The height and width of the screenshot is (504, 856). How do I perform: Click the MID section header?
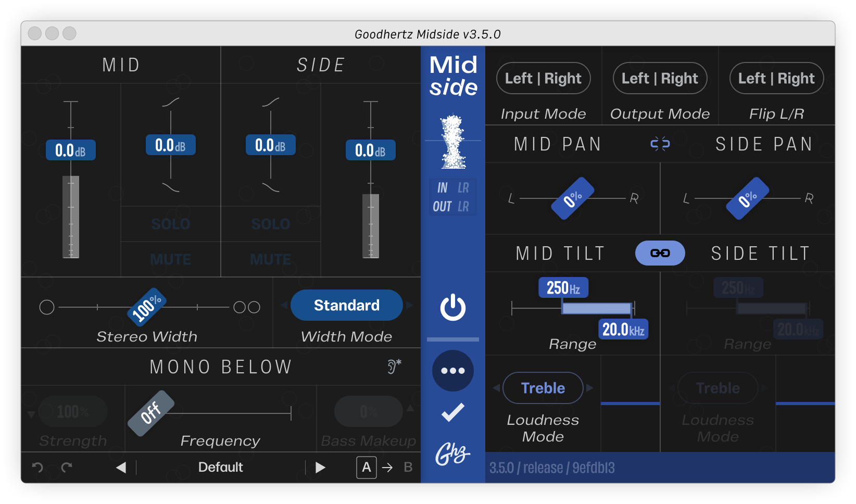pos(121,65)
